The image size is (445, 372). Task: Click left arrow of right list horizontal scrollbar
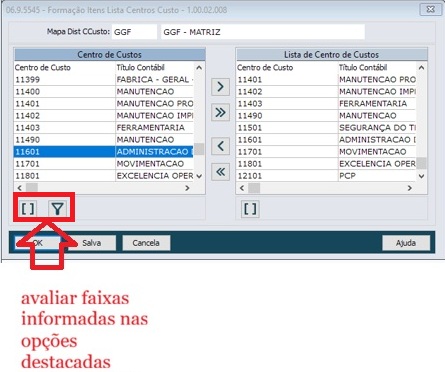(x=242, y=188)
